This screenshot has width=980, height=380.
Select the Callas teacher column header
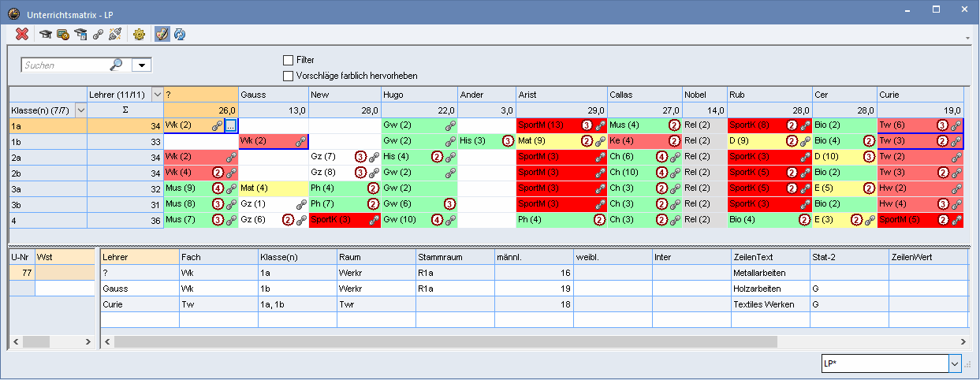click(x=645, y=94)
